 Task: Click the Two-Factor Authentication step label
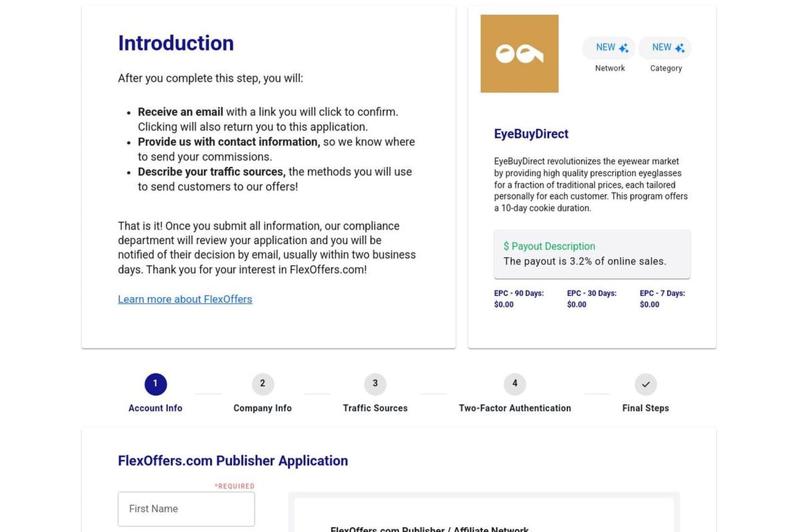[515, 408]
